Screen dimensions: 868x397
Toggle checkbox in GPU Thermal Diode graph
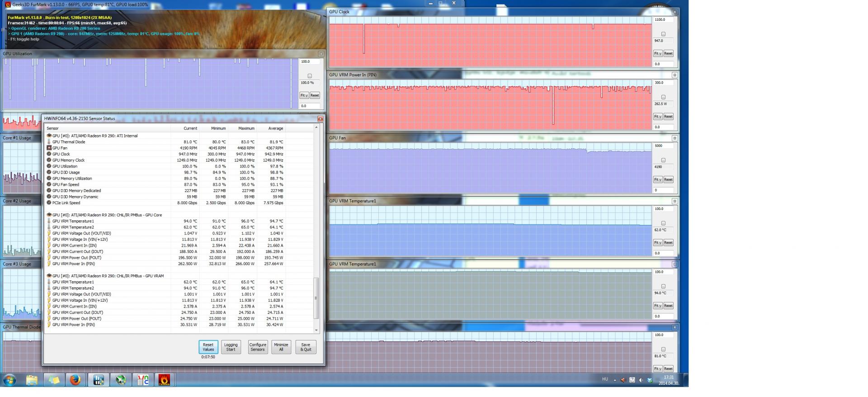pos(663,350)
